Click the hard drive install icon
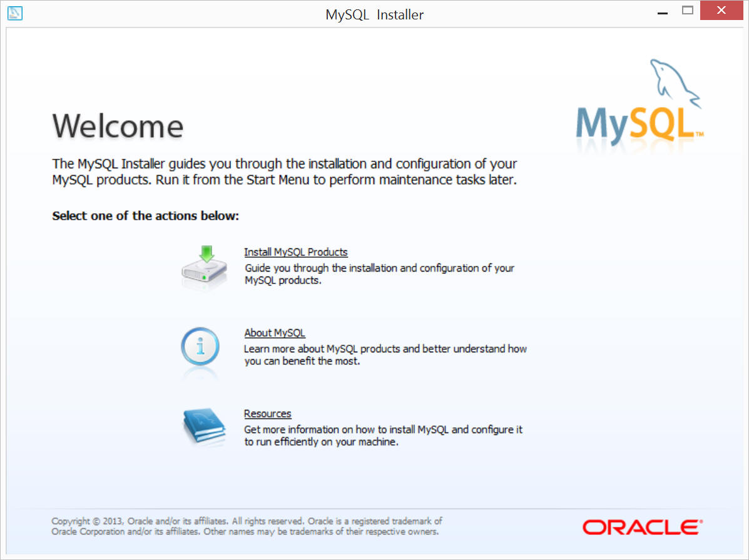The image size is (749, 560). (205, 267)
